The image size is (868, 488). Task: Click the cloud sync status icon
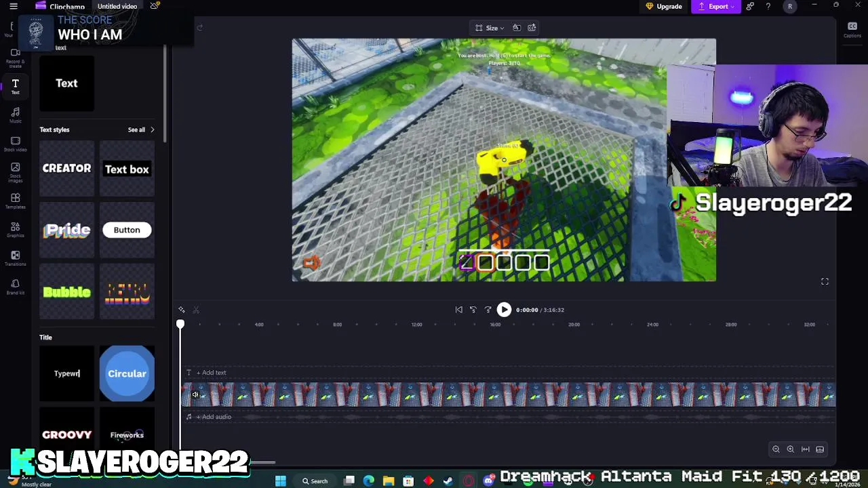click(155, 6)
